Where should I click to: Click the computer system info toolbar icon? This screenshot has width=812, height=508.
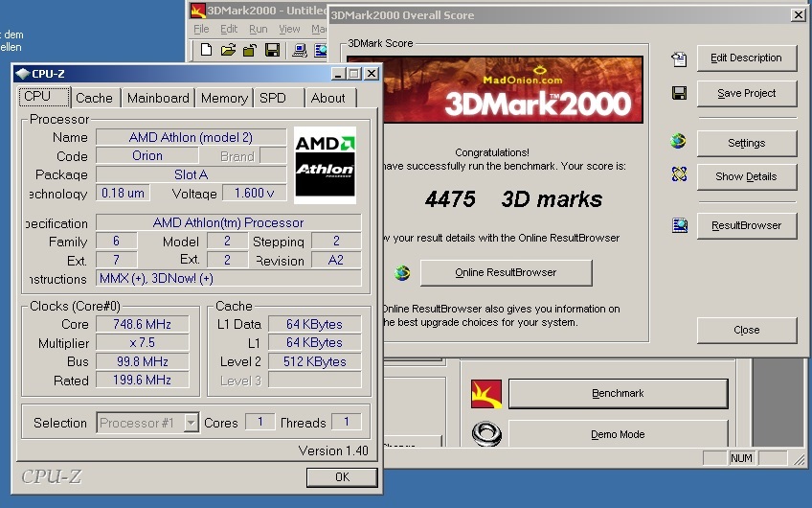(x=300, y=50)
